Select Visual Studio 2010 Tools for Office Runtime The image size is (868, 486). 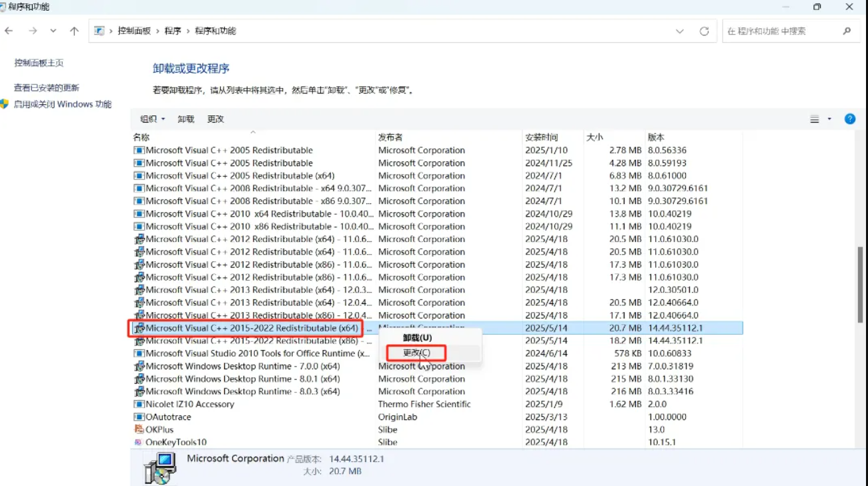click(438, 353)
